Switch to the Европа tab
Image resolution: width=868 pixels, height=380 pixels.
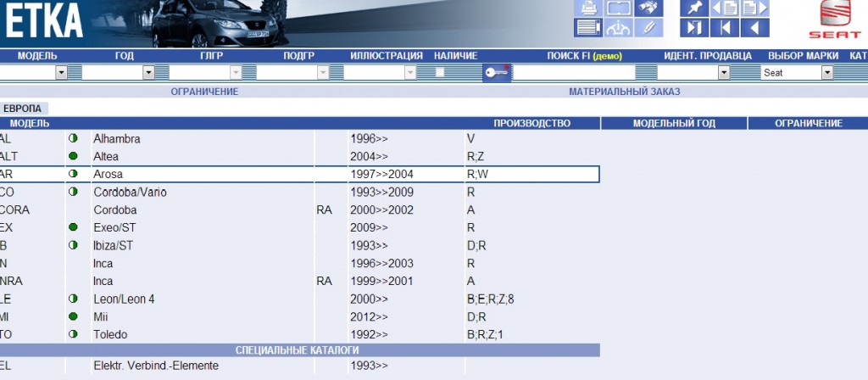(x=23, y=109)
